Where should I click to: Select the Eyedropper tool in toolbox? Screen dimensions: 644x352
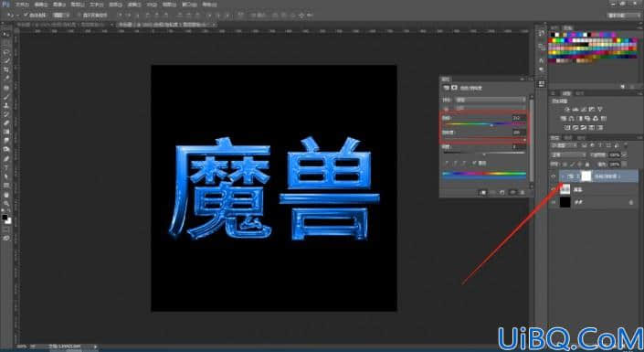point(6,78)
